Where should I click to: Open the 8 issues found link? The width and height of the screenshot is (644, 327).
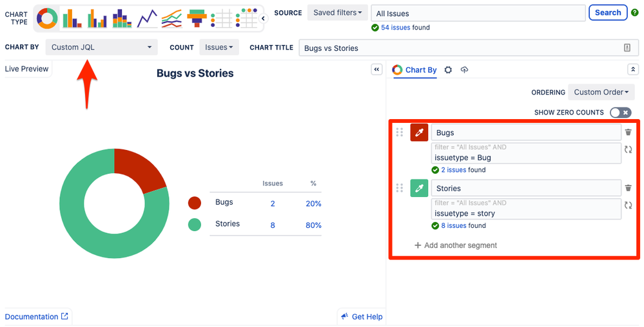click(x=453, y=226)
